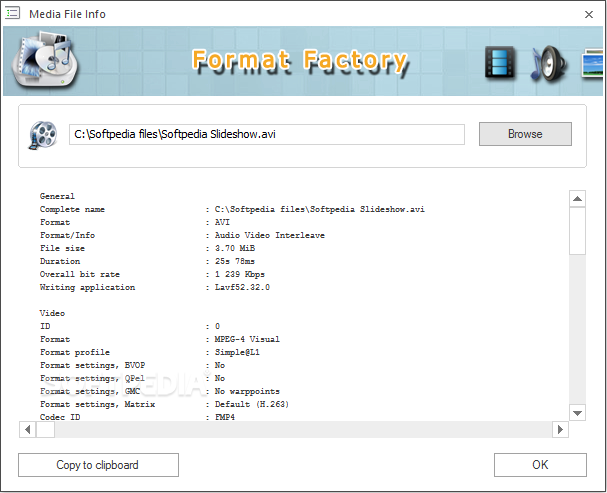Click the Media File Info title bar icon

(12, 13)
